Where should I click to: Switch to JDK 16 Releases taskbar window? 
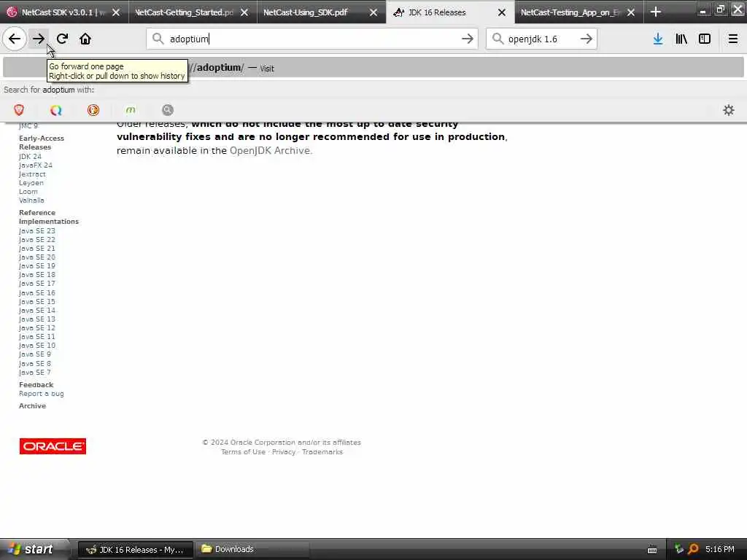135,550
